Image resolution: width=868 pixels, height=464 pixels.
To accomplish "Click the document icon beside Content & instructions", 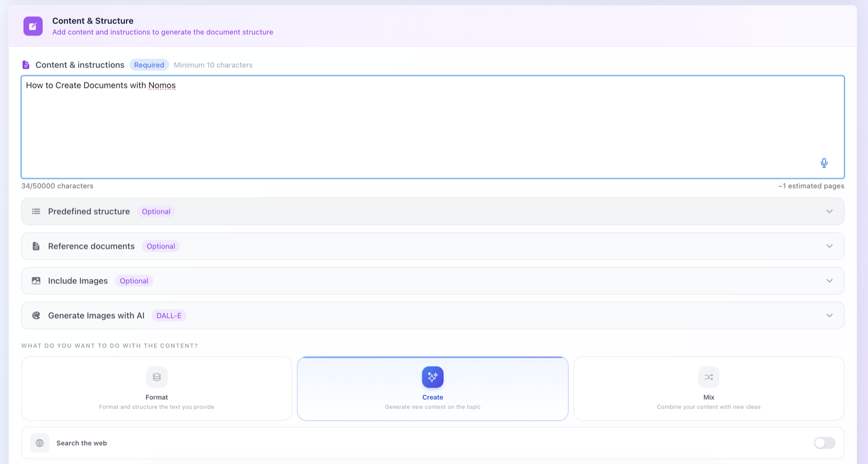I will pyautogui.click(x=25, y=65).
